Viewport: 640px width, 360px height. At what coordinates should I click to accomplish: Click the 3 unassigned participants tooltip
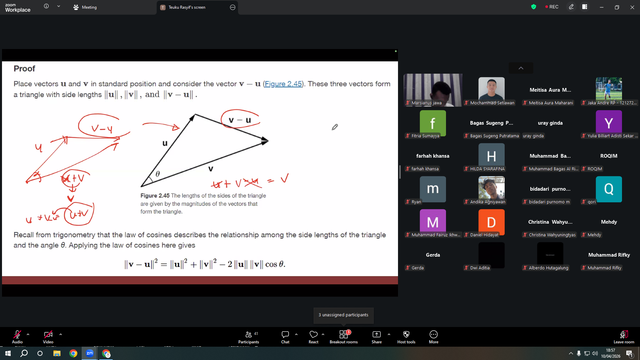pos(343,315)
